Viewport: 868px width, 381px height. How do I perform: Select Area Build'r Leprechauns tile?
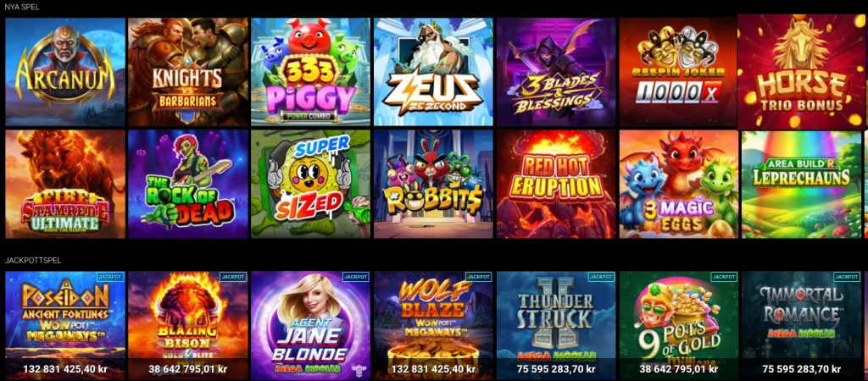tap(802, 184)
